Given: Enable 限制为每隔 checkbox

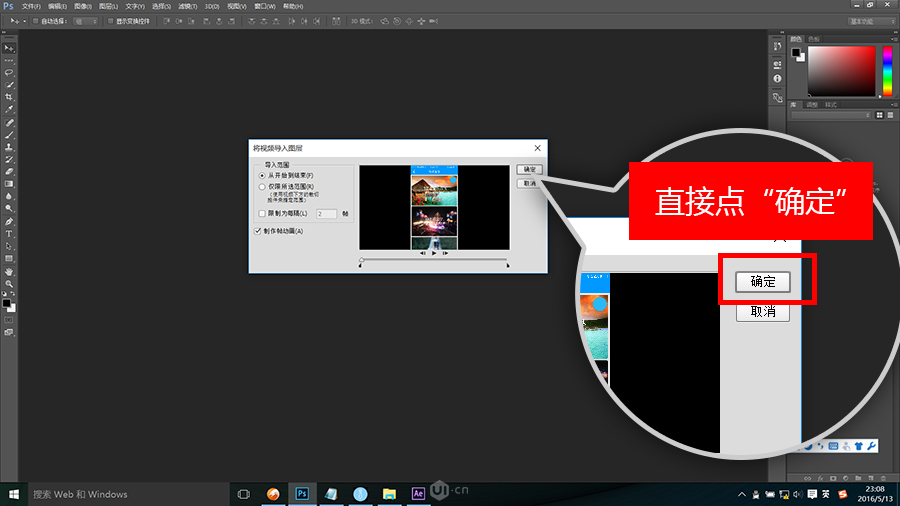Looking at the screenshot, I should pos(262,213).
